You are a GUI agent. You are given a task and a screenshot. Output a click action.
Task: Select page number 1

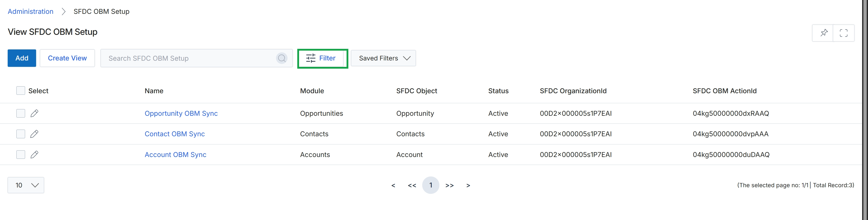click(x=431, y=185)
